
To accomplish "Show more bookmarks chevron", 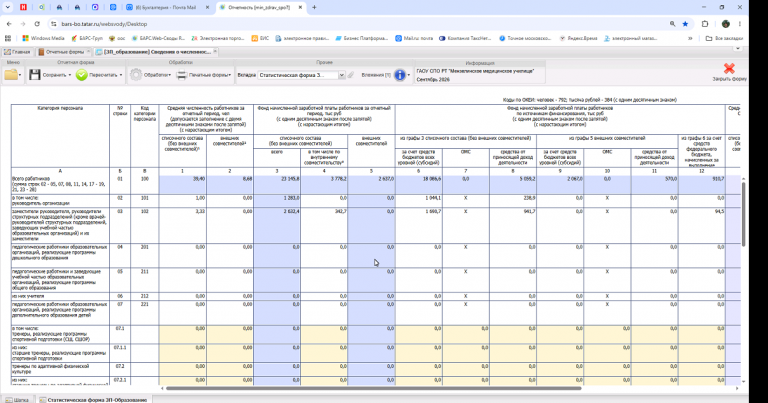I will click(x=690, y=38).
